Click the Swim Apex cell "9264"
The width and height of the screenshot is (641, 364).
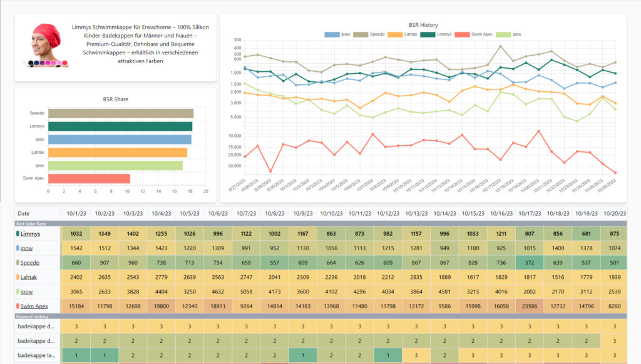pyautogui.click(x=246, y=306)
